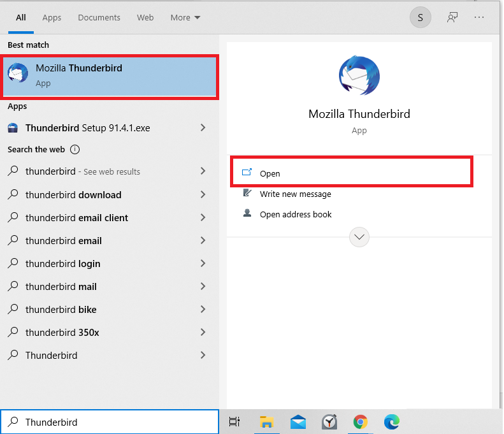Click info icon next to Search the web
The image size is (504, 434).
click(x=75, y=150)
